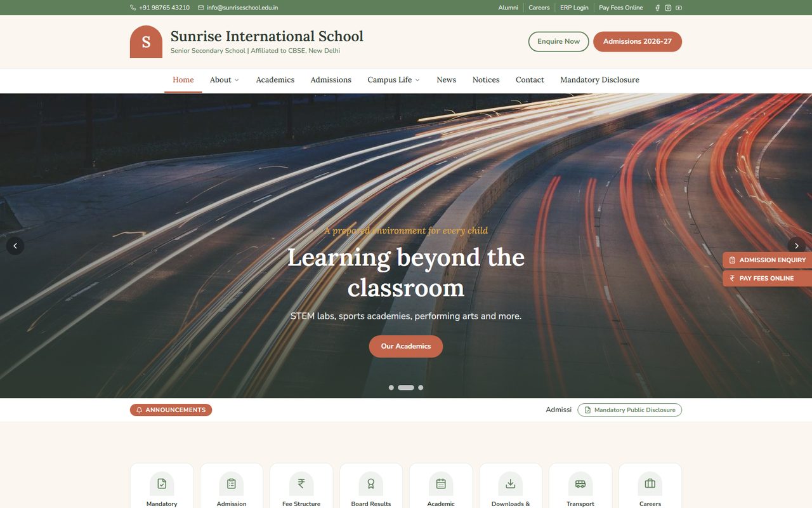
Task: Open the Careers link in the top bar
Action: (x=539, y=8)
